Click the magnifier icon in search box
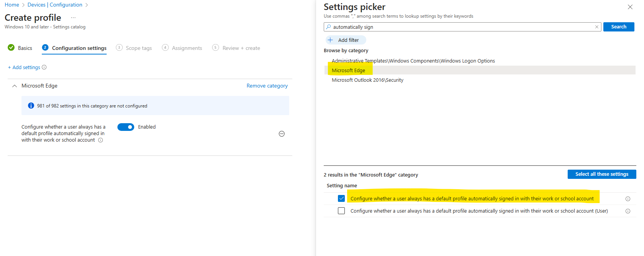The image size is (644, 256). click(x=328, y=27)
